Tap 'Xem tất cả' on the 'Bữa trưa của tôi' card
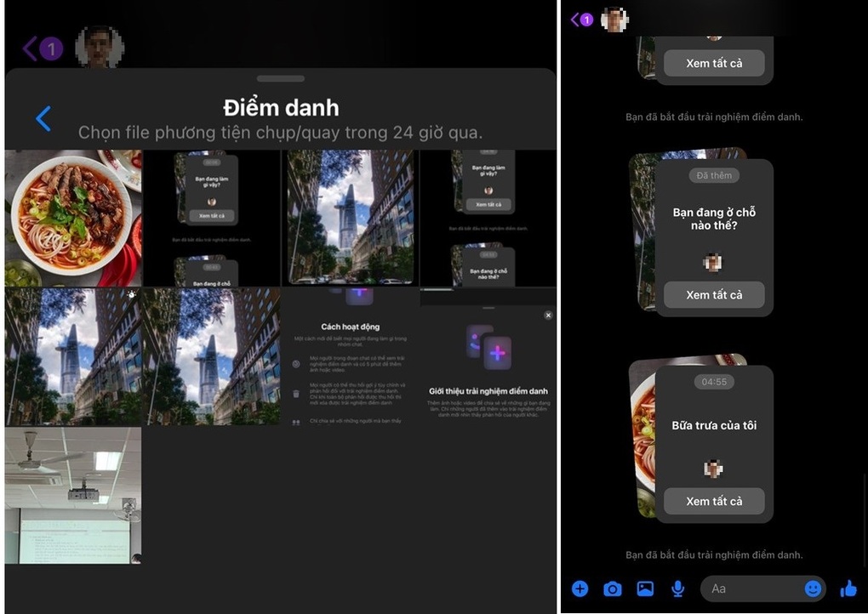 pyautogui.click(x=714, y=501)
